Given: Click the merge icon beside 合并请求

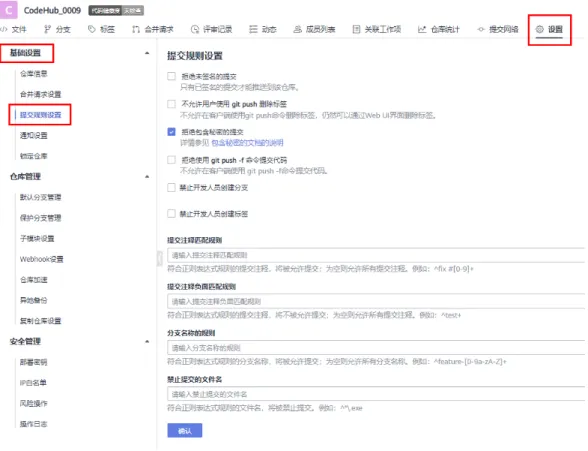Looking at the screenshot, I should coord(136,29).
